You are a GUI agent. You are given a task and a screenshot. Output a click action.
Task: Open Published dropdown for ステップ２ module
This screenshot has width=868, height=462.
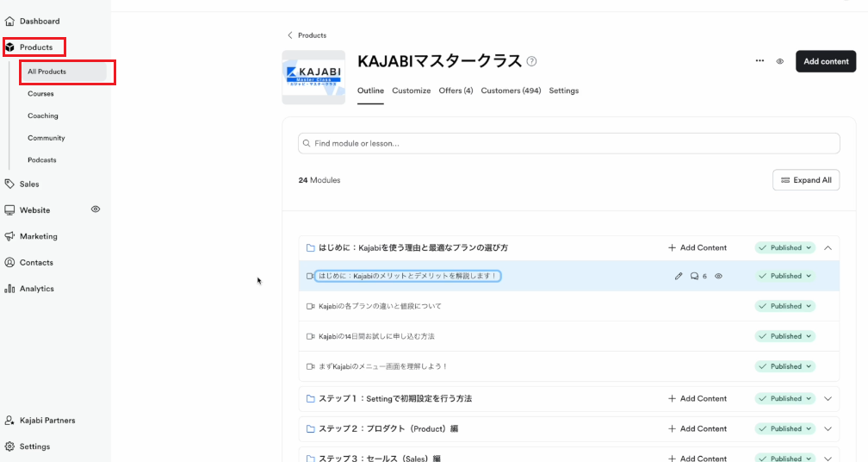click(785, 428)
